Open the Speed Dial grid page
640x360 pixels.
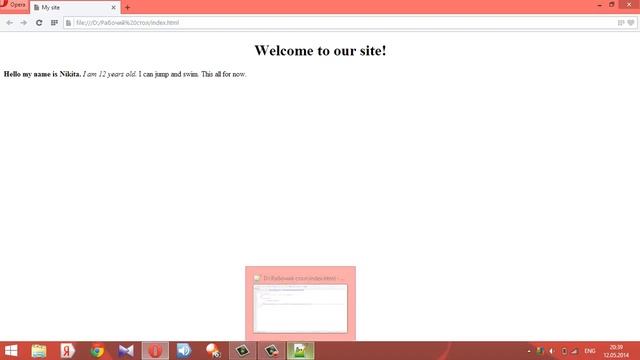[54, 23]
